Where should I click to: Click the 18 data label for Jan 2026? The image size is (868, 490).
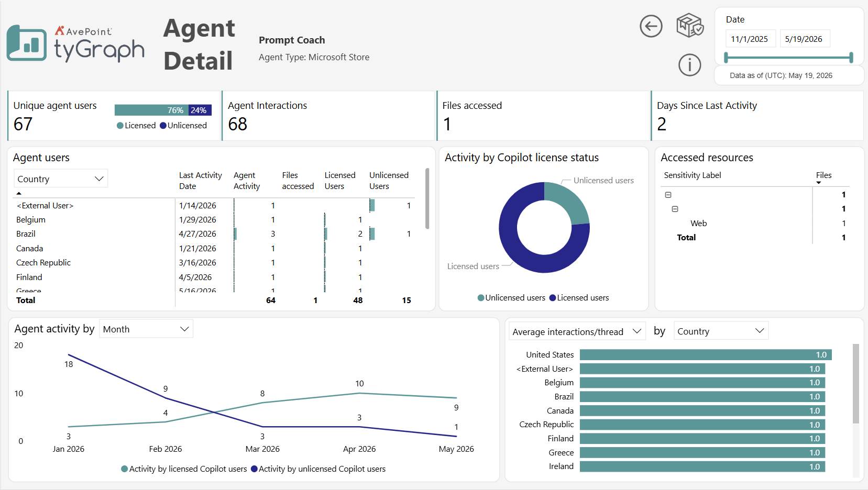coord(69,364)
